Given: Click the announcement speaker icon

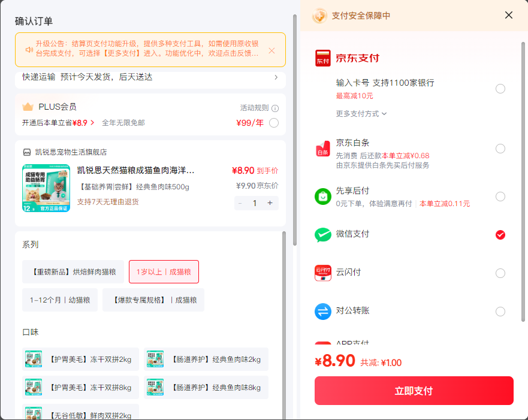Looking at the screenshot, I should [29, 50].
